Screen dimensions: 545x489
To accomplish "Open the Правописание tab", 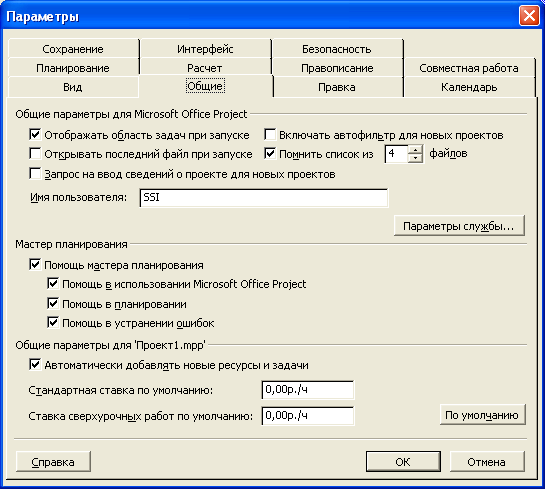I will click(x=336, y=68).
